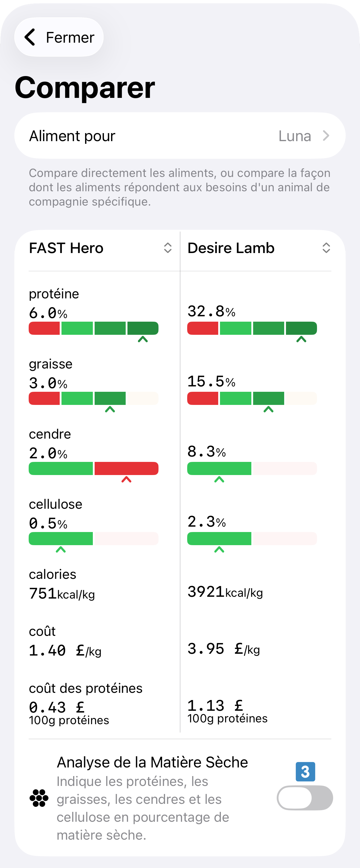
Task: Open the Aliment pour row
Action: click(x=180, y=136)
